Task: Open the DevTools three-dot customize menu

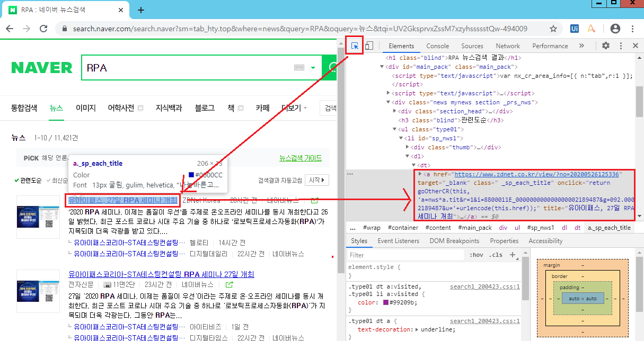Action: coord(621,46)
